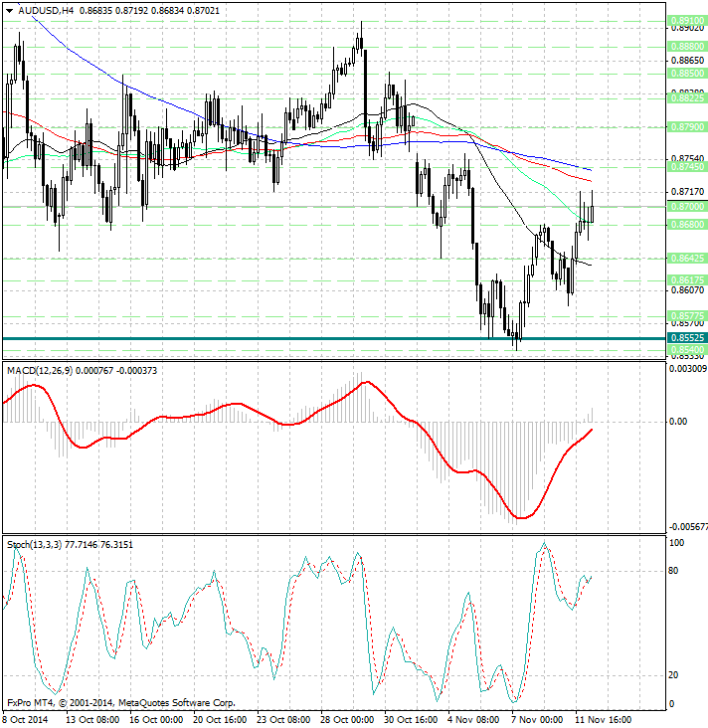Click the 7 Nov 00:00 time label
This screenshot has height=728, width=708.
click(537, 720)
